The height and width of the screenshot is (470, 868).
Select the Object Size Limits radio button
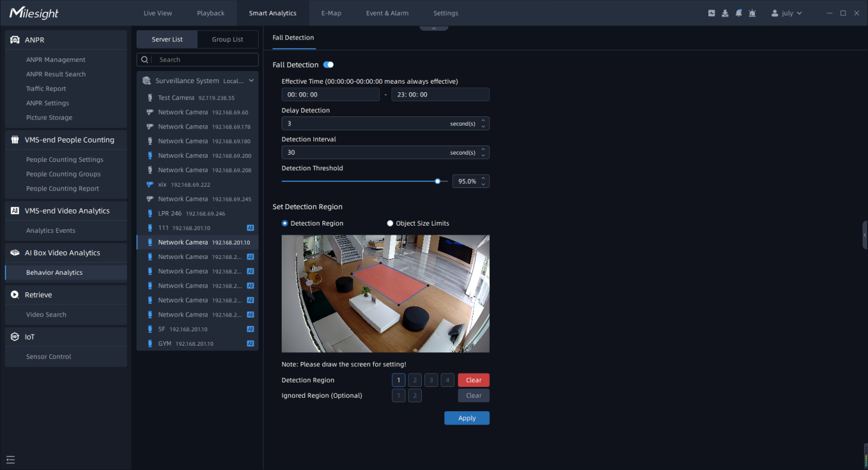point(390,223)
